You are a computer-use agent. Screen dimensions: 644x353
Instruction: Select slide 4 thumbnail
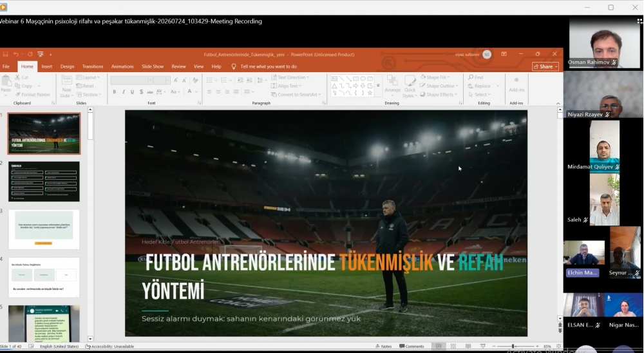point(44,278)
